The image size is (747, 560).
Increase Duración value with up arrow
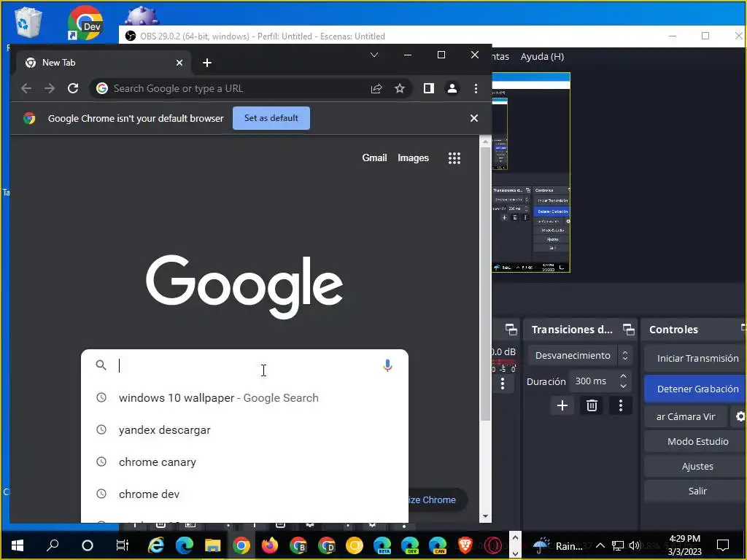click(x=623, y=376)
